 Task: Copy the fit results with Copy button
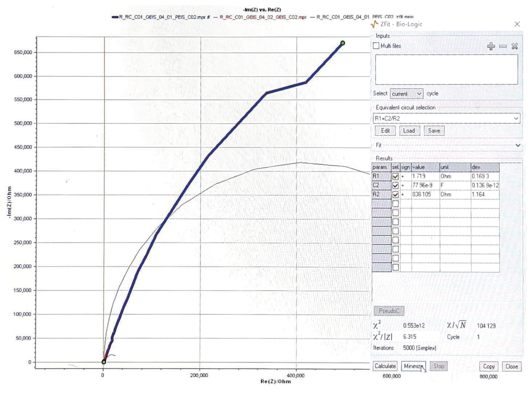[x=489, y=366]
